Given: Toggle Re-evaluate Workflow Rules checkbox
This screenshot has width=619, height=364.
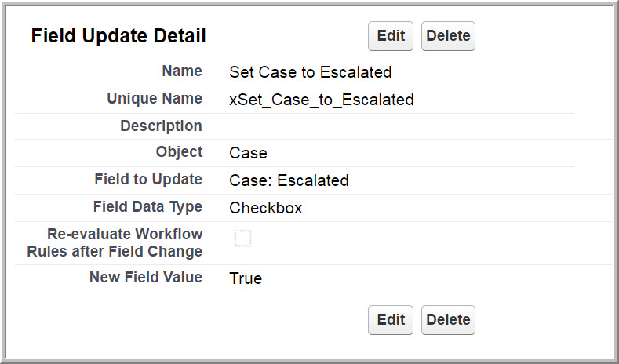Looking at the screenshot, I should click(x=243, y=238).
